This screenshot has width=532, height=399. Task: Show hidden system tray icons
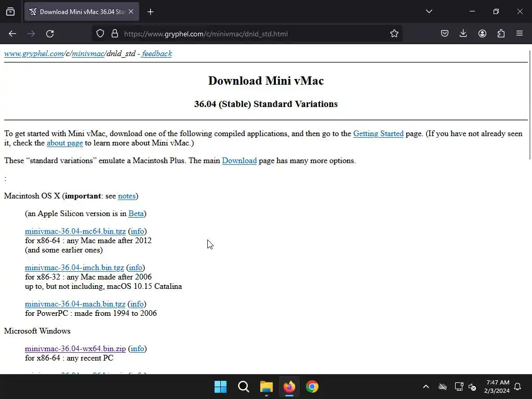pos(426,387)
